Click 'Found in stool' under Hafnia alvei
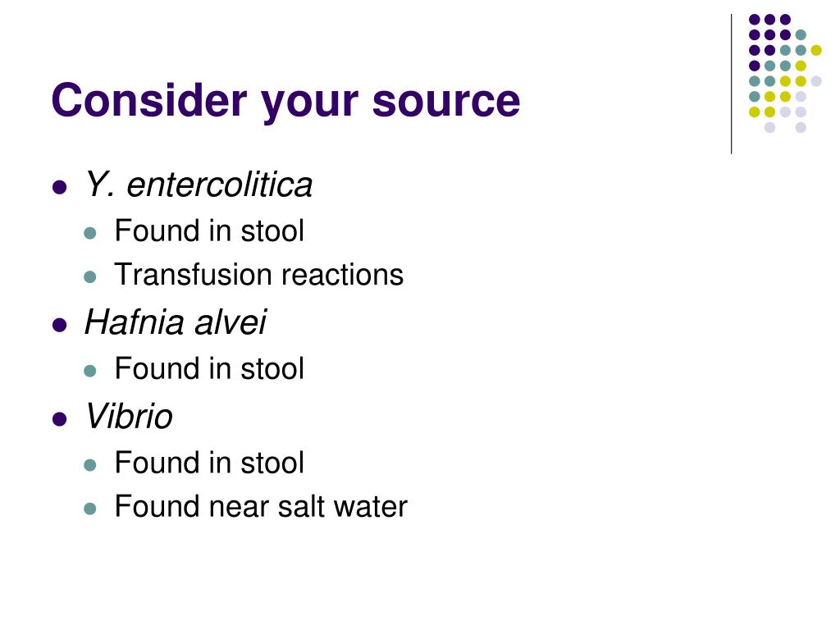The width and height of the screenshot is (840, 630). (x=209, y=368)
